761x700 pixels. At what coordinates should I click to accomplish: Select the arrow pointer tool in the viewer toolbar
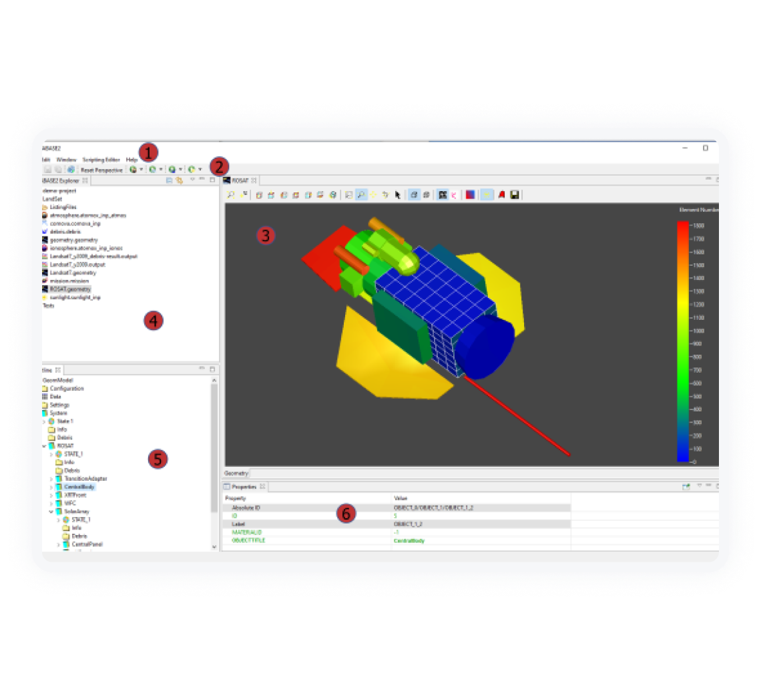click(x=398, y=195)
